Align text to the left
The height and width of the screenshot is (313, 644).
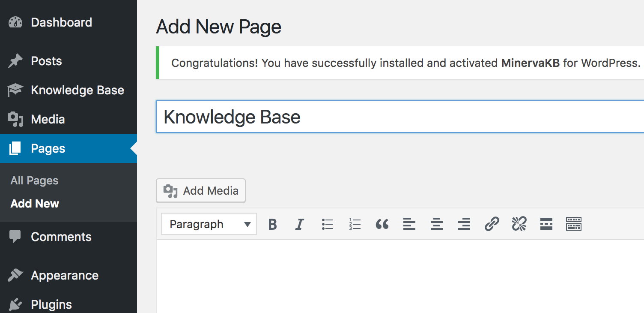409,224
